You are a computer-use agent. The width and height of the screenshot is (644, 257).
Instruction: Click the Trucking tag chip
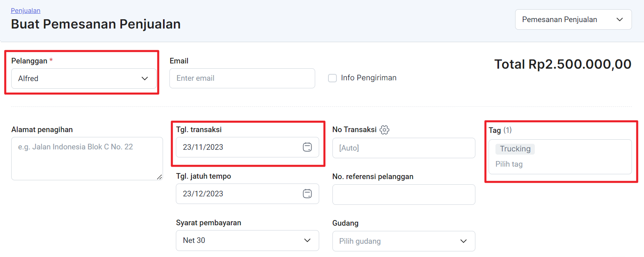515,149
